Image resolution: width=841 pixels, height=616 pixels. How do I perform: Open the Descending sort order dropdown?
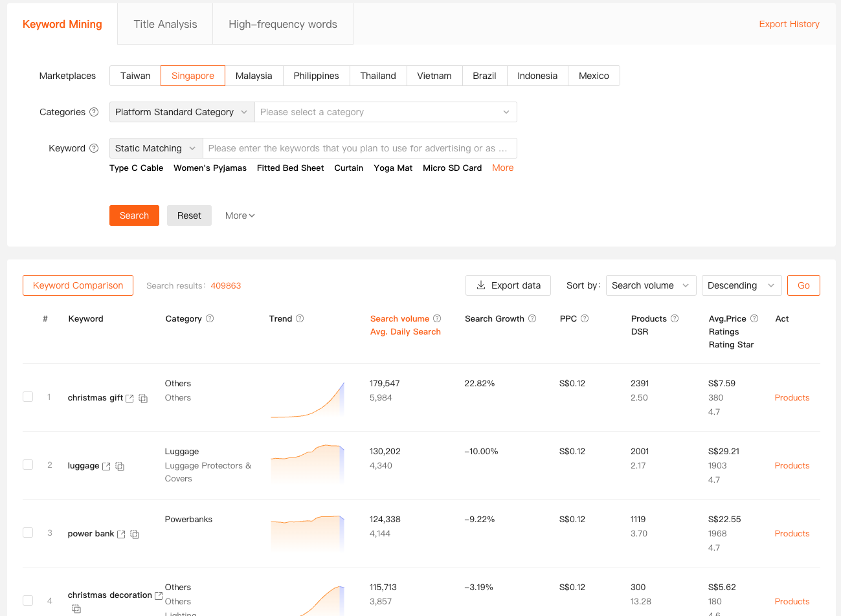741,285
